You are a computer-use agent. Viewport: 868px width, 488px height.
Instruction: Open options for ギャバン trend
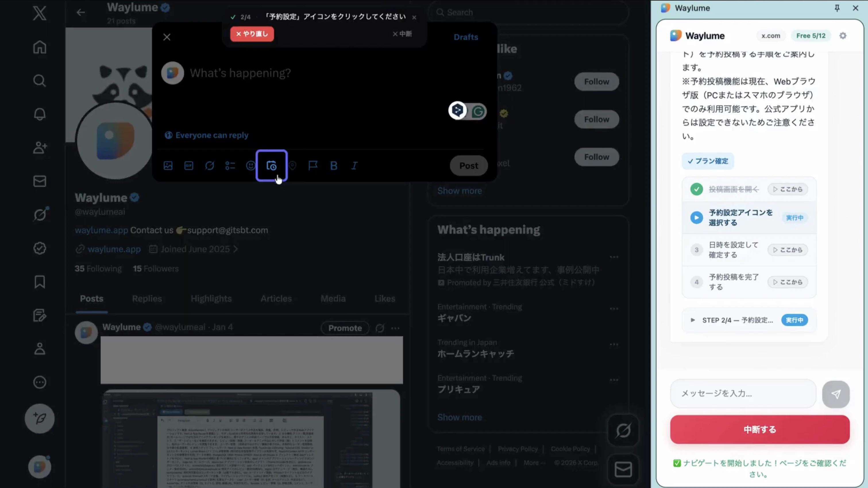coord(614,309)
